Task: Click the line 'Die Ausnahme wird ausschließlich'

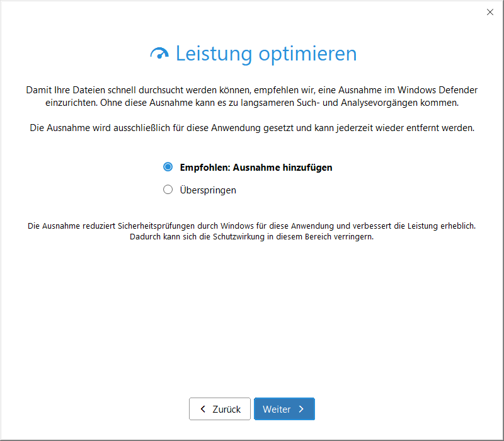Action: coord(252,128)
